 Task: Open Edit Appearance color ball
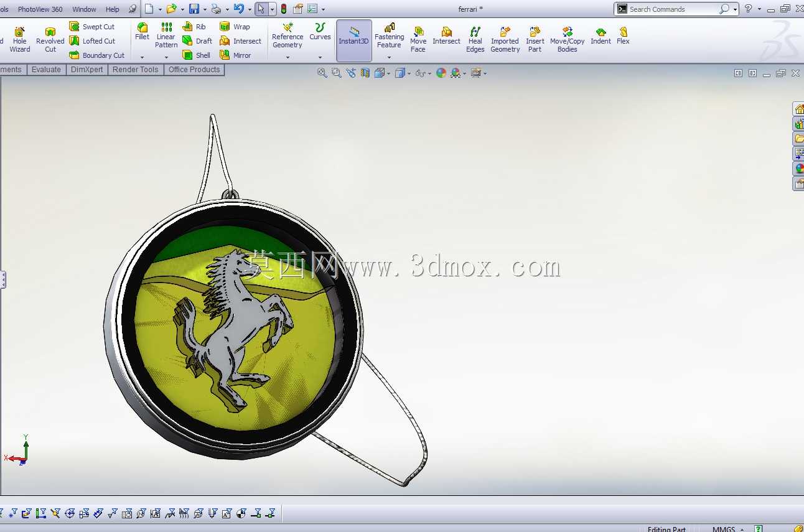click(441, 73)
